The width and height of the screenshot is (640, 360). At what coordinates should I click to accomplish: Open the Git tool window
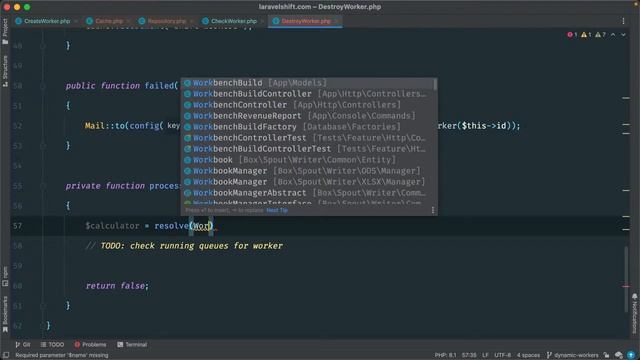click(x=23, y=344)
